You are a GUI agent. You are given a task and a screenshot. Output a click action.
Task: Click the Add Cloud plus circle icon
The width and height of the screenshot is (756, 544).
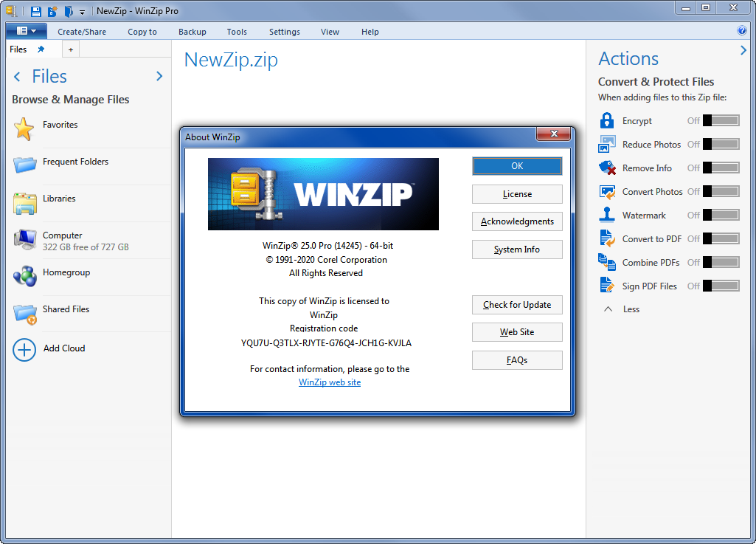pos(24,350)
